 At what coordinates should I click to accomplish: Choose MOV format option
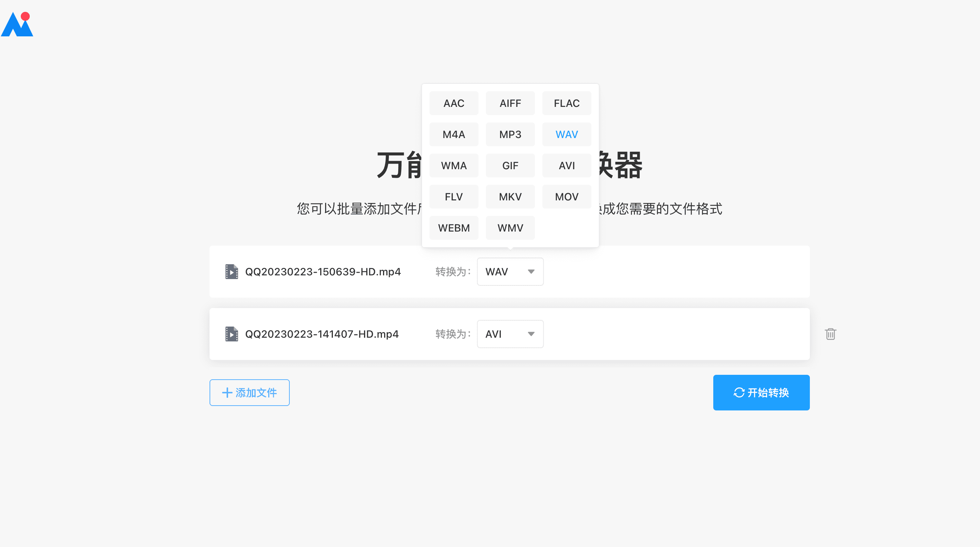pos(566,197)
